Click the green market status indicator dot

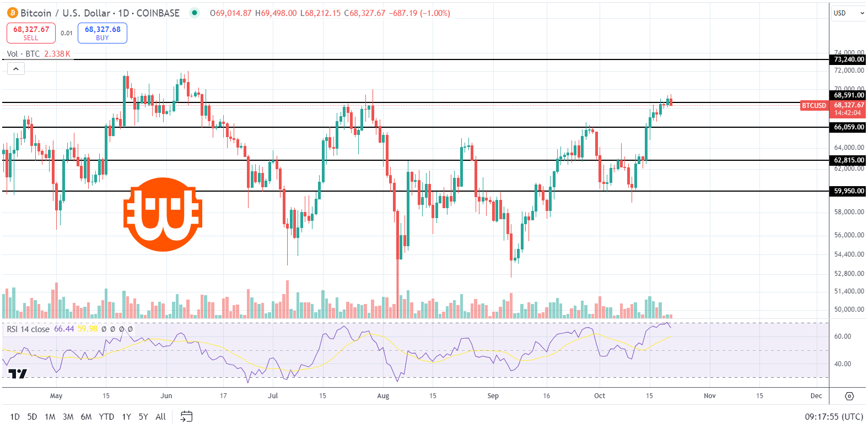click(x=195, y=13)
